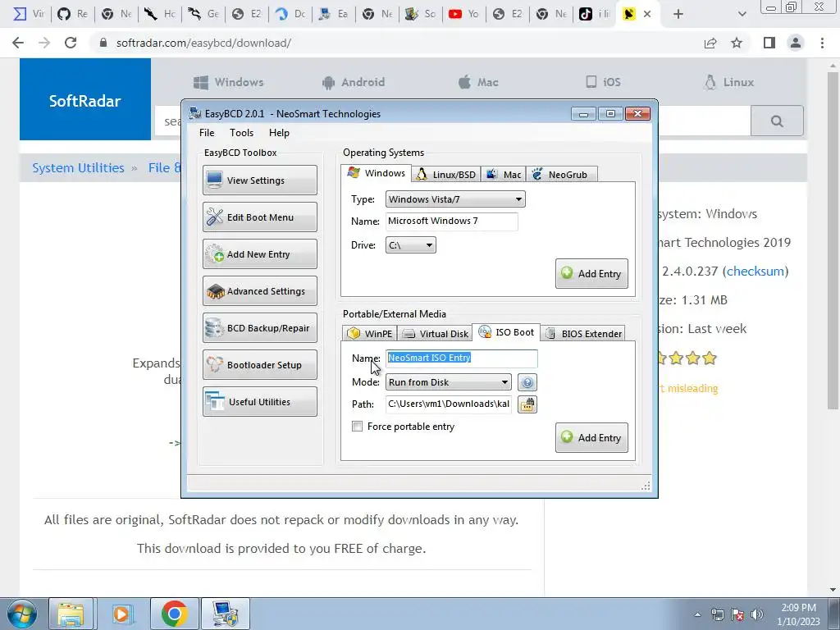This screenshot has width=840, height=630.
Task: Switch to the Virtual Disk tab
Action: [435, 333]
